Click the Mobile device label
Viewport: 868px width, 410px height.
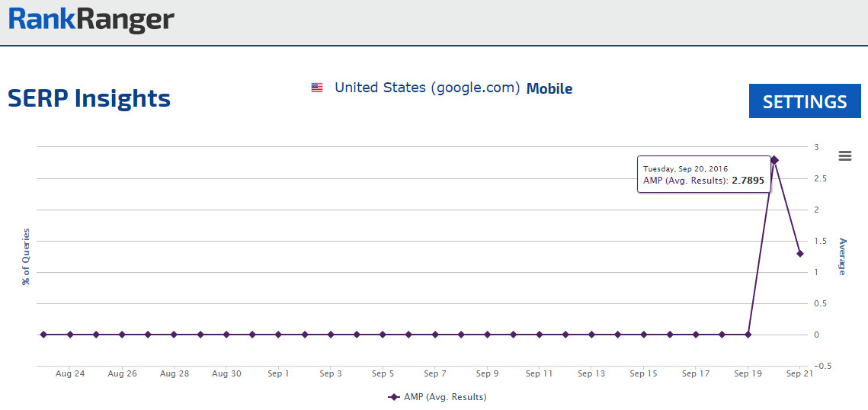[x=549, y=88]
